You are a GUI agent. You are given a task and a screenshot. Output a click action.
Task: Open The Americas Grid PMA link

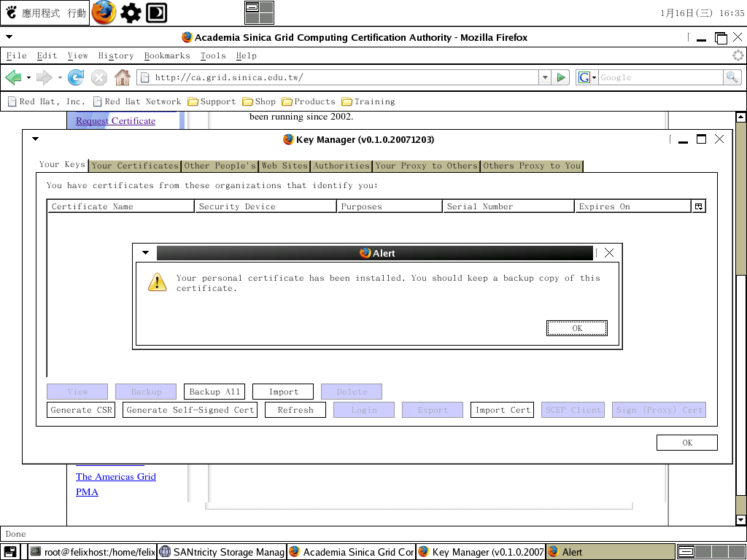click(116, 484)
